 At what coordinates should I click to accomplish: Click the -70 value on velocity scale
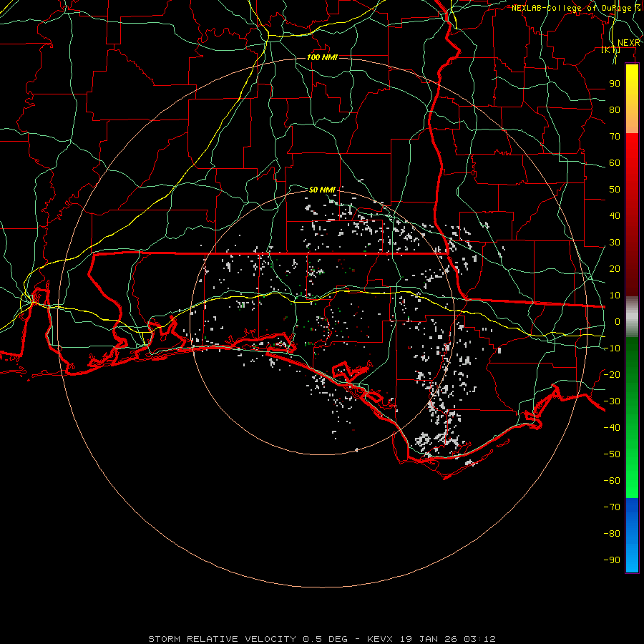coord(612,507)
